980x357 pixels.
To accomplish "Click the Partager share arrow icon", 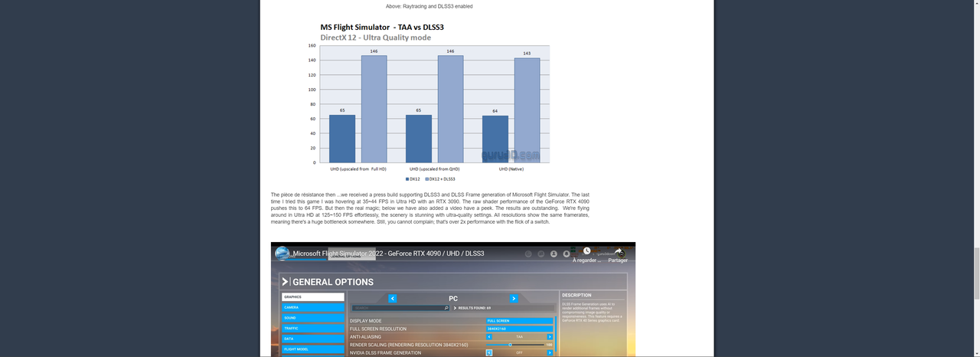I will click(x=618, y=251).
